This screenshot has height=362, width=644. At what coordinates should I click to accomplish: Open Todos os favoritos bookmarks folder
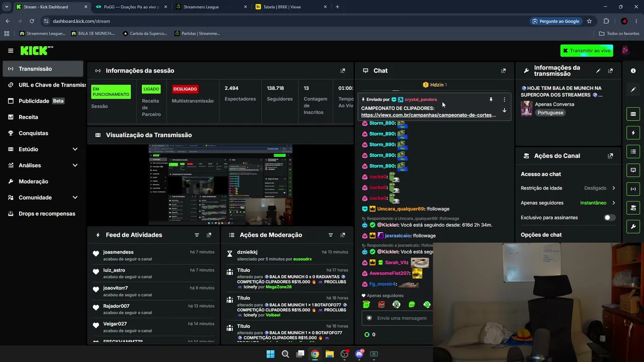coord(619,34)
